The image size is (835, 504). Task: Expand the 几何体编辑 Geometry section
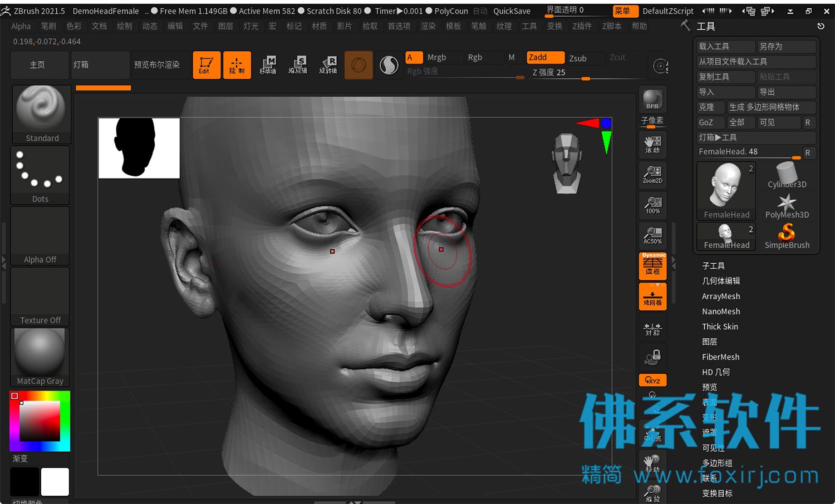pos(721,281)
